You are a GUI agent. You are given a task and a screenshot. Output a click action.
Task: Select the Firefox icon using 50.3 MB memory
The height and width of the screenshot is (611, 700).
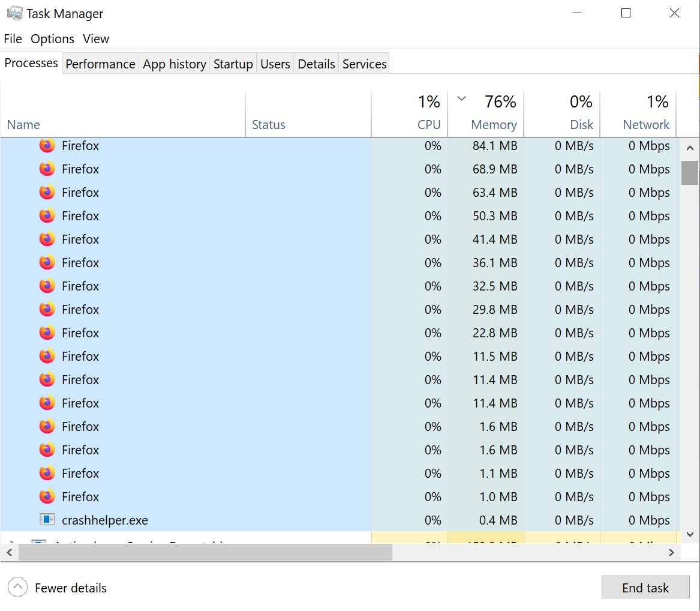(47, 216)
